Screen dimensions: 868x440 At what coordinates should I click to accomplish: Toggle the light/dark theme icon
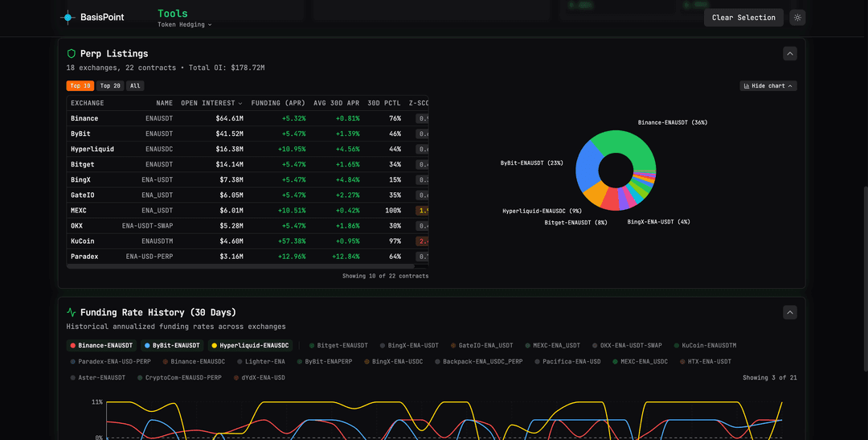click(x=797, y=18)
